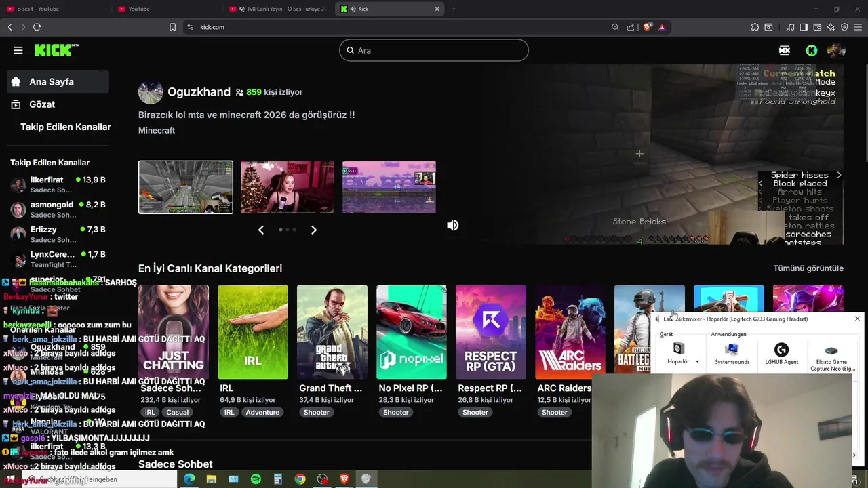Open the Kick user profile avatar
The height and width of the screenshot is (488, 868).
coord(836,50)
